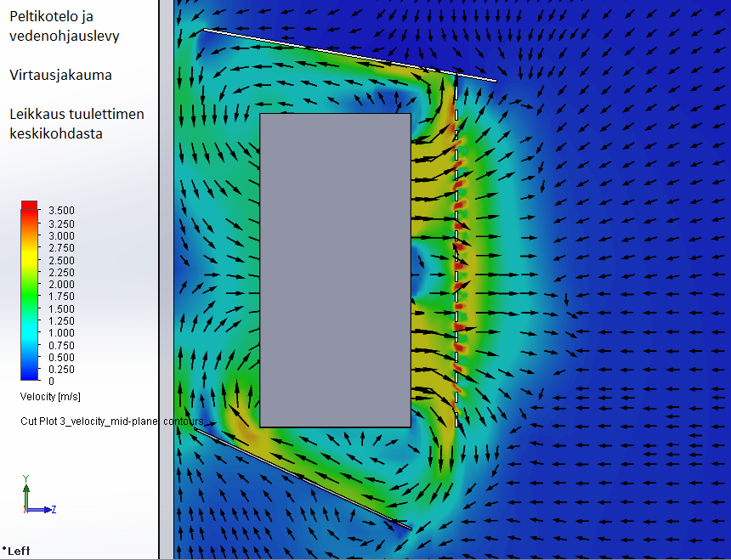Select the 0 minimum legend value
Screen dimensions: 731x560
(51, 382)
